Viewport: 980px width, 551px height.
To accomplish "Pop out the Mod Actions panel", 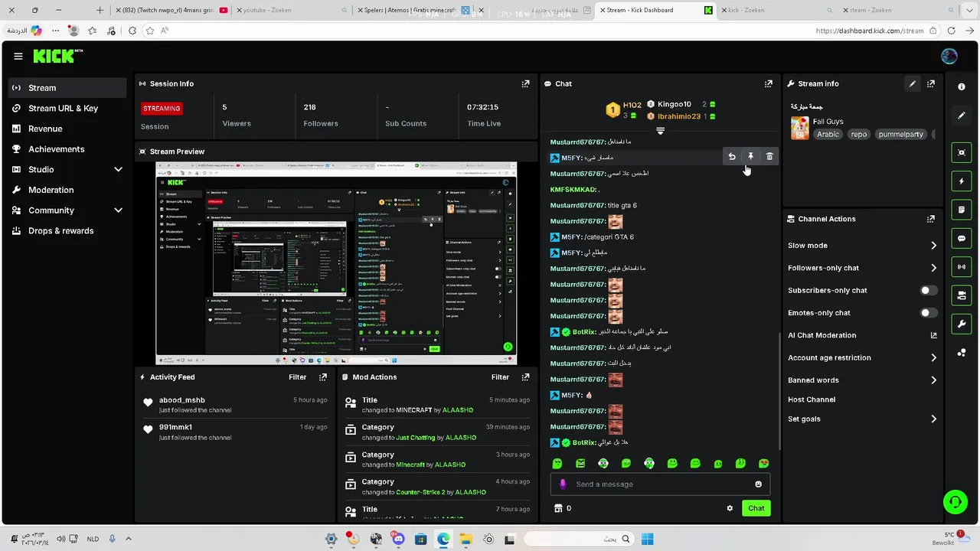I will tap(525, 377).
